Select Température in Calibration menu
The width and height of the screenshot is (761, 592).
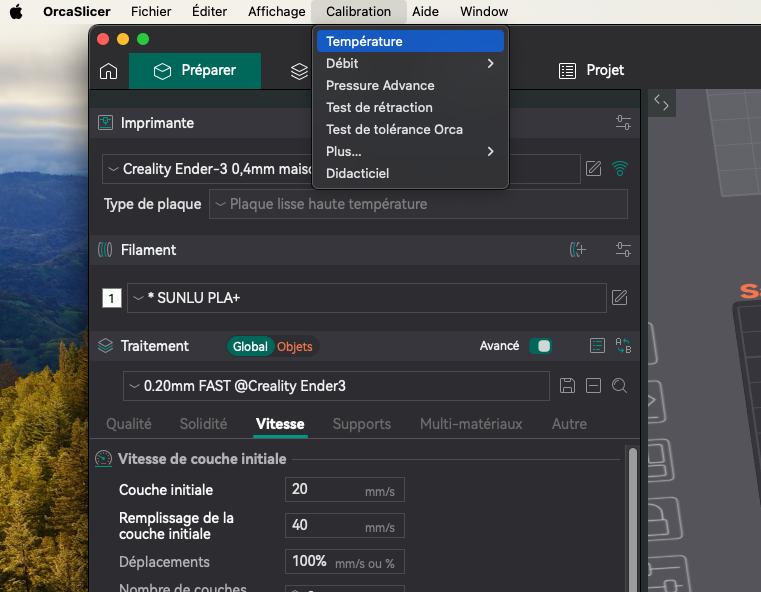point(411,41)
